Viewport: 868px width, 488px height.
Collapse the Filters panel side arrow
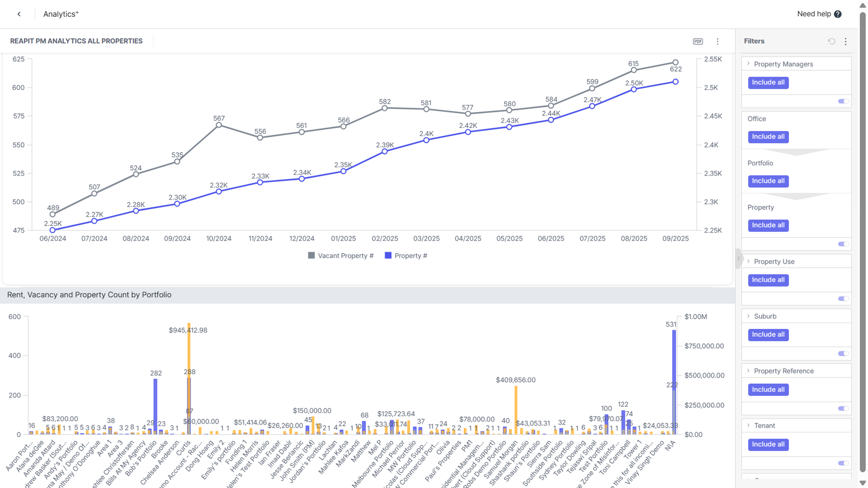click(x=738, y=259)
